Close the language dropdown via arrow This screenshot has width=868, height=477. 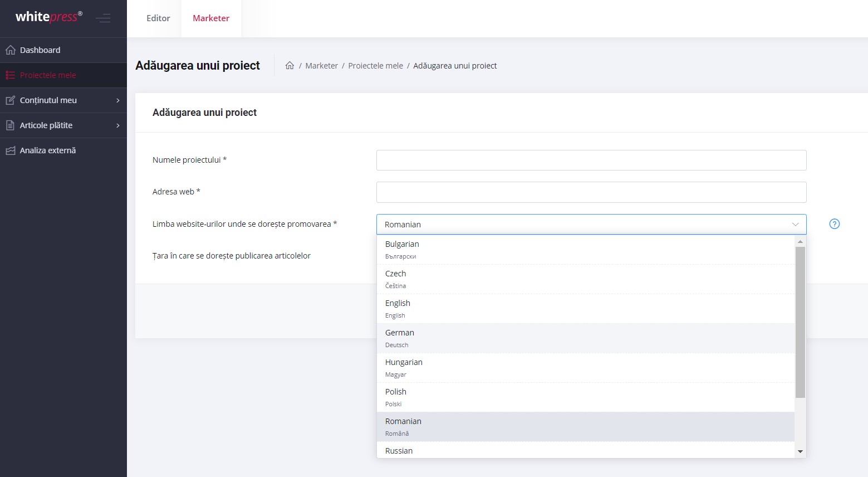795,225
